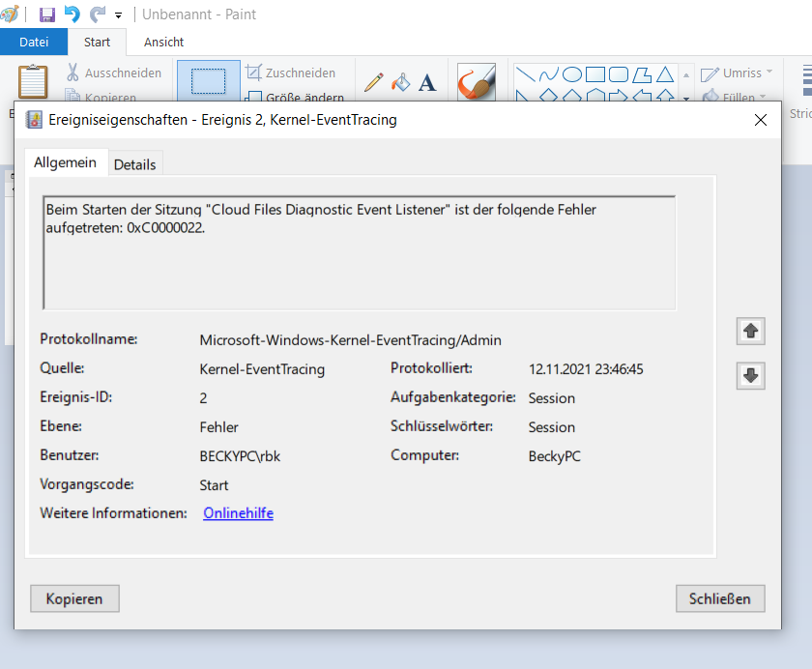Select the Pencil tool
This screenshot has width=812, height=669.
(x=373, y=82)
